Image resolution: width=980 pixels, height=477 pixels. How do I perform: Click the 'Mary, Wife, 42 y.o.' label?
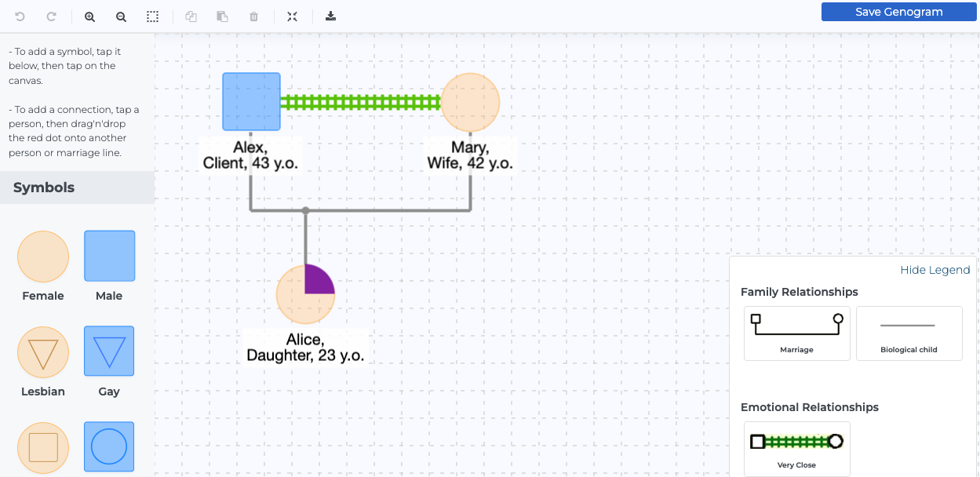470,155
